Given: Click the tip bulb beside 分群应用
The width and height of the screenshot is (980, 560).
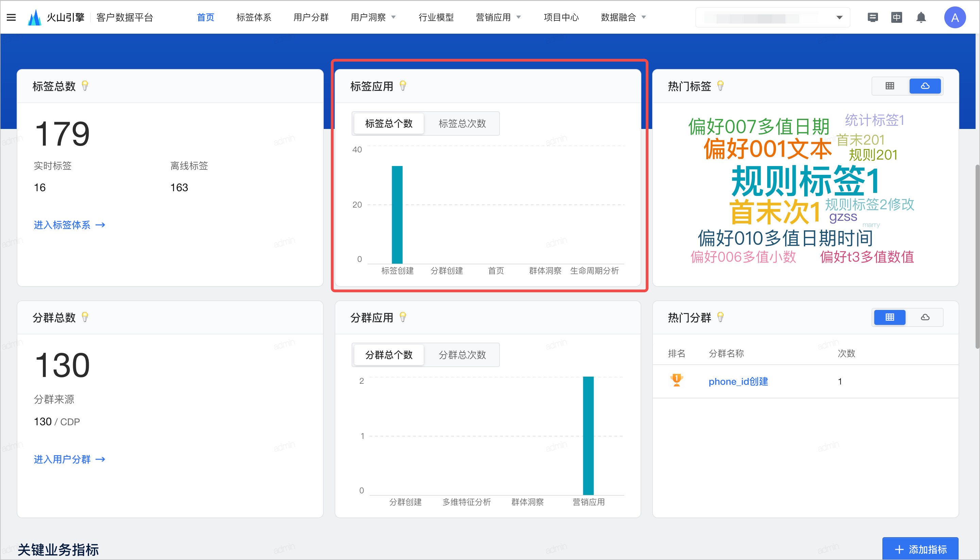Looking at the screenshot, I should pos(403,317).
